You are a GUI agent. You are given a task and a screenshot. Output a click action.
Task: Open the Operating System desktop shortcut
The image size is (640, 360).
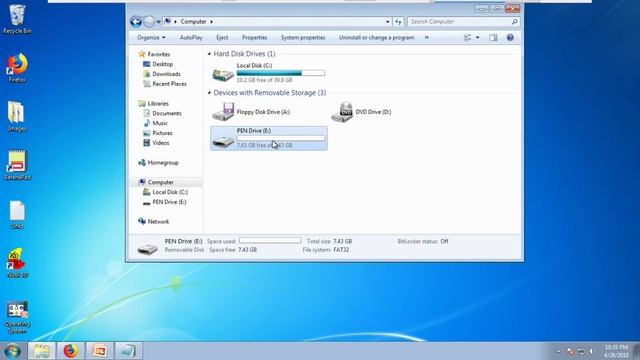pyautogui.click(x=17, y=318)
